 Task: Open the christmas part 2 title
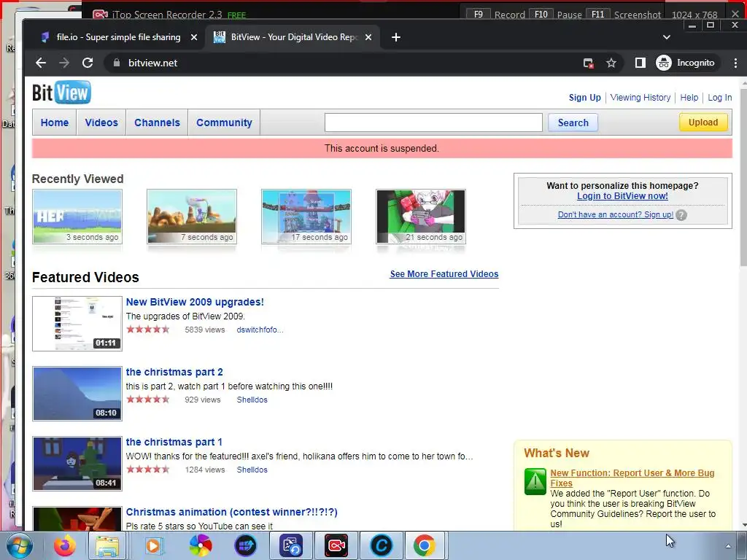pyautogui.click(x=174, y=372)
